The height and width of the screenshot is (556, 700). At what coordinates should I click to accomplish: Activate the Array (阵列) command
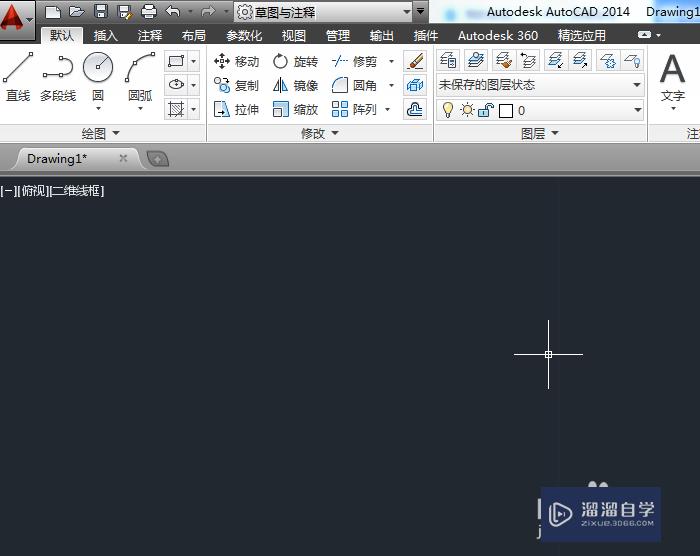coord(354,109)
